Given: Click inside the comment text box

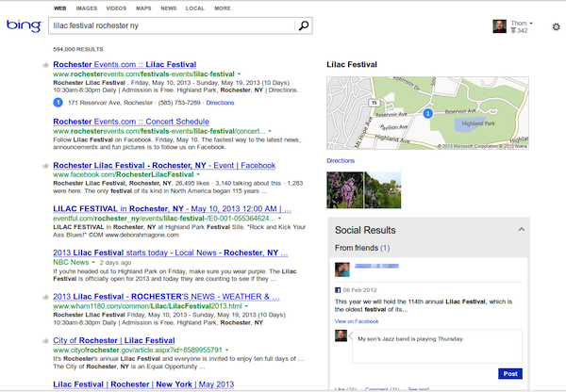Looking at the screenshot, I should [437, 346].
